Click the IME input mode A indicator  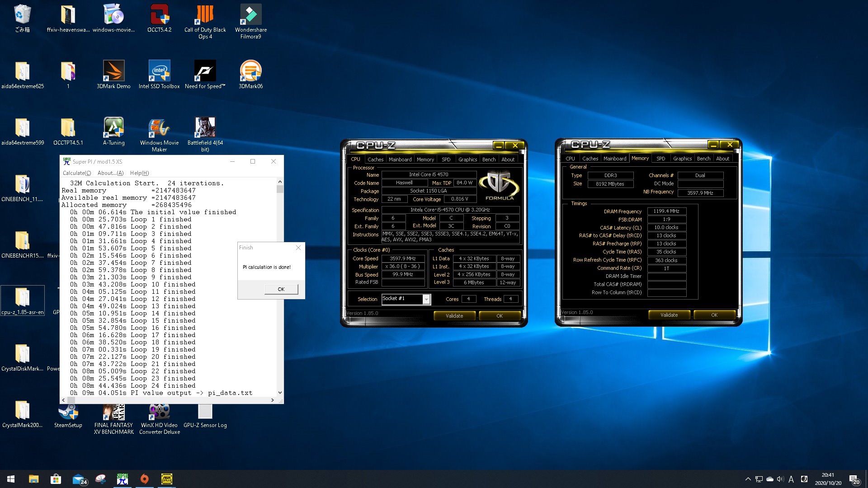791,479
